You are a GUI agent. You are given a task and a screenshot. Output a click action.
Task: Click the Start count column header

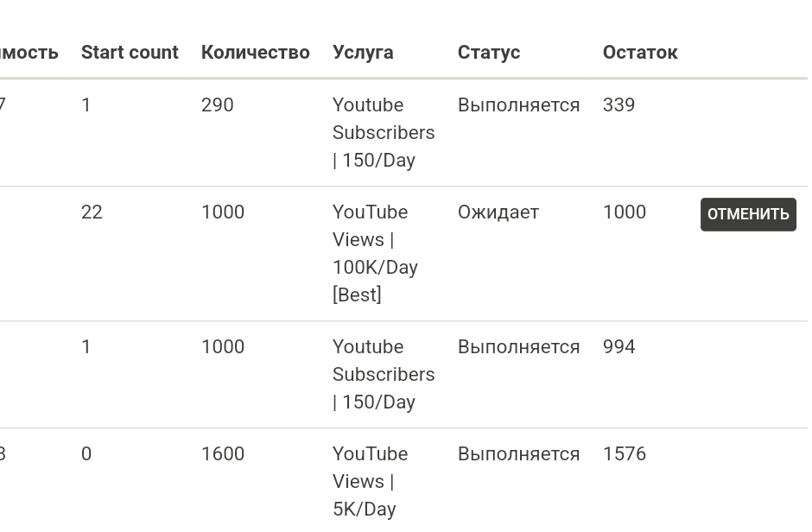click(130, 53)
